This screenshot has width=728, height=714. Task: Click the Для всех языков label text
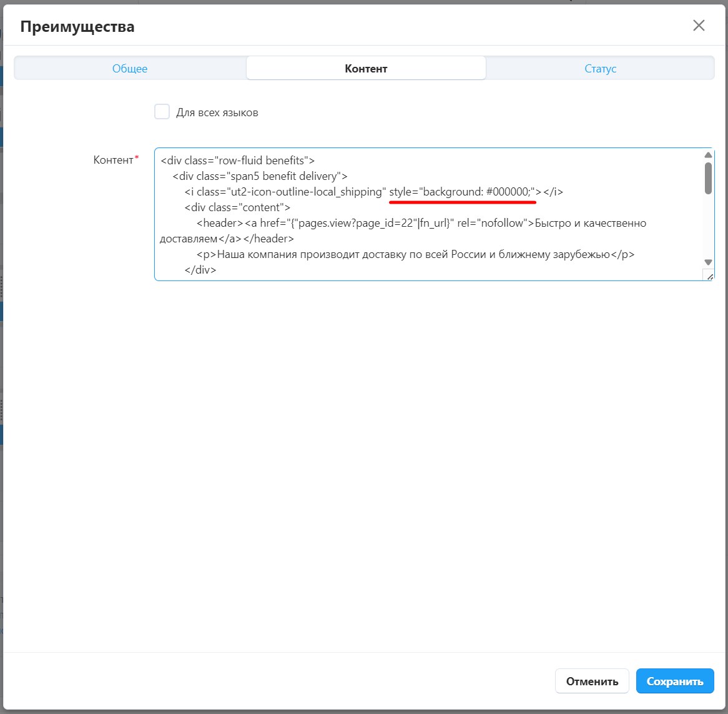(x=217, y=113)
